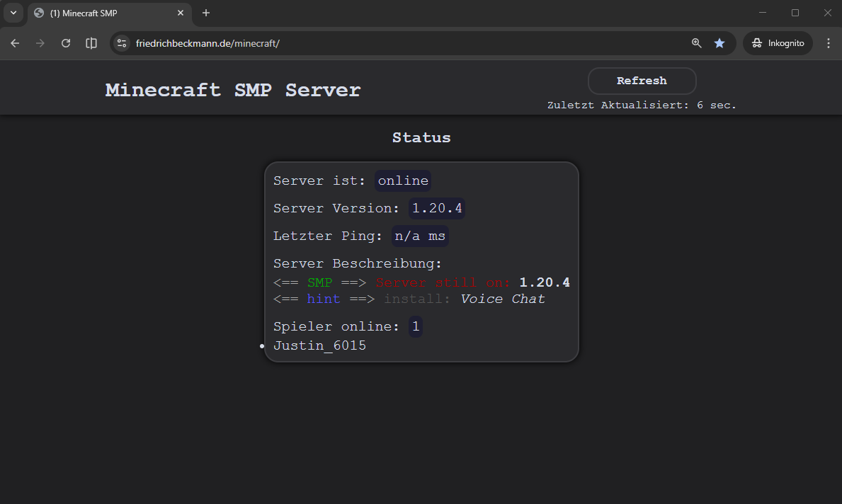Open a new tab with the plus button
Screen dimensions: 842x504
(x=205, y=13)
